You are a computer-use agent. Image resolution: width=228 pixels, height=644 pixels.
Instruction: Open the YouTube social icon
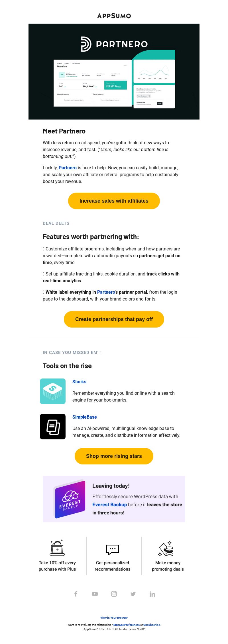coord(95,594)
